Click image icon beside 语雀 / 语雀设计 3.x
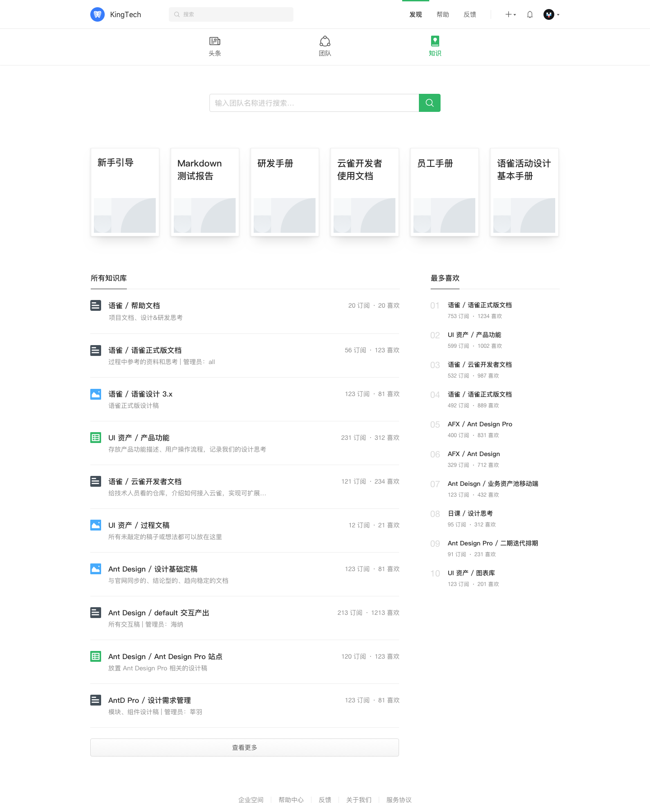Viewport: 650px width, 812px height. pyautogui.click(x=96, y=394)
